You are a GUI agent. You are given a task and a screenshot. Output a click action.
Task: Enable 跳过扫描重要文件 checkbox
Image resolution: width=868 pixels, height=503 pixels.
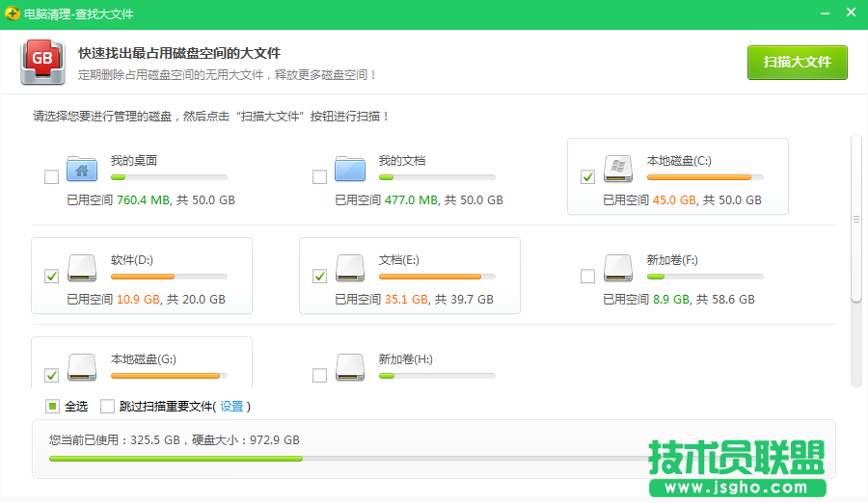click(107, 406)
